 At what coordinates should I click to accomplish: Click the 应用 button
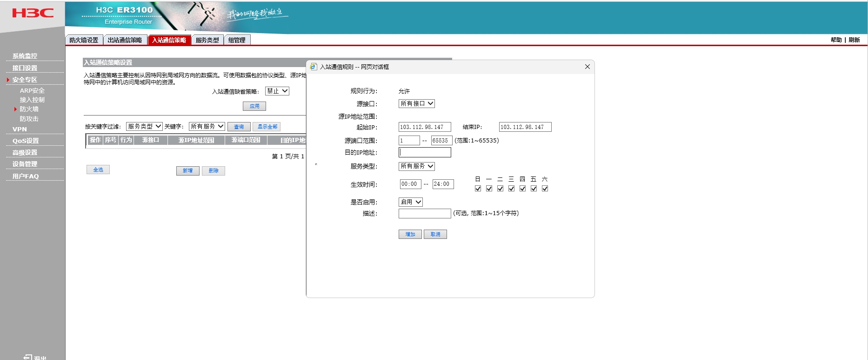click(254, 106)
